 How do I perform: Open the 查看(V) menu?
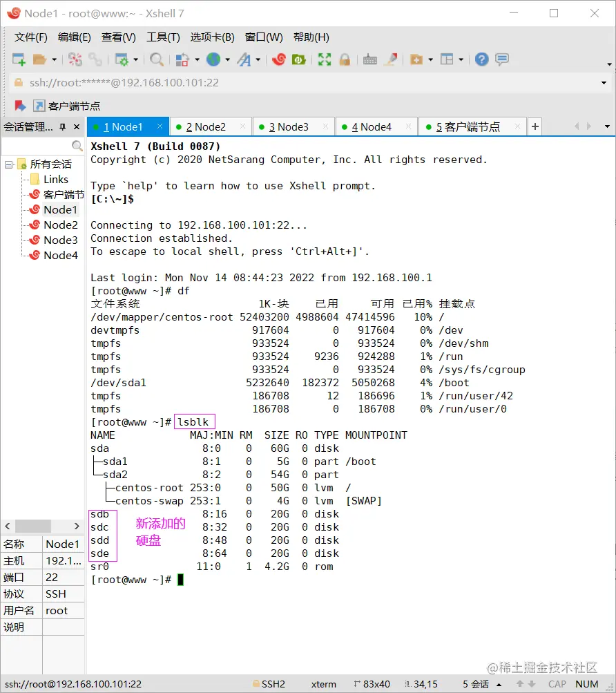click(x=118, y=37)
